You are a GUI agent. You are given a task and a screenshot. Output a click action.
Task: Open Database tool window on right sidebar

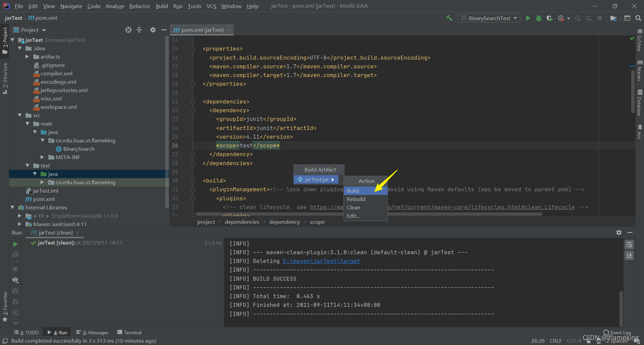(640, 102)
